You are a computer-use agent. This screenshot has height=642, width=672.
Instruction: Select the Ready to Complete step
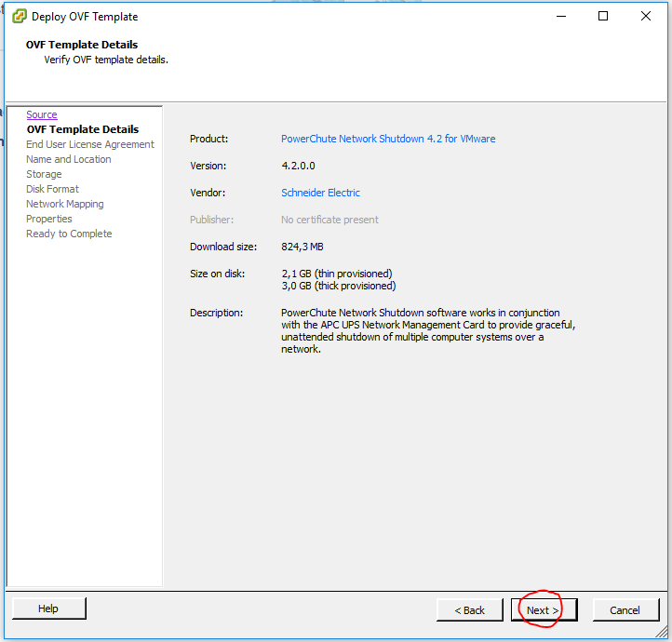69,234
